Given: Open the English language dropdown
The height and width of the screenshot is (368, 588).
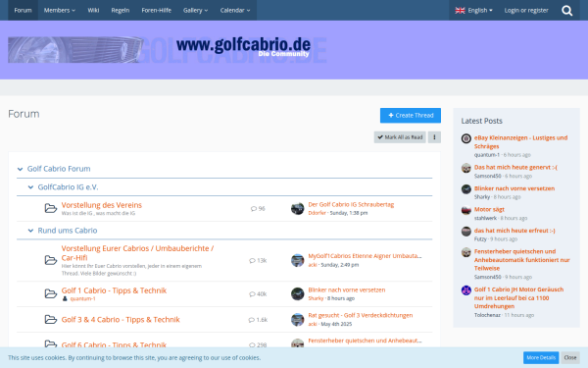Looking at the screenshot, I should [x=473, y=10].
